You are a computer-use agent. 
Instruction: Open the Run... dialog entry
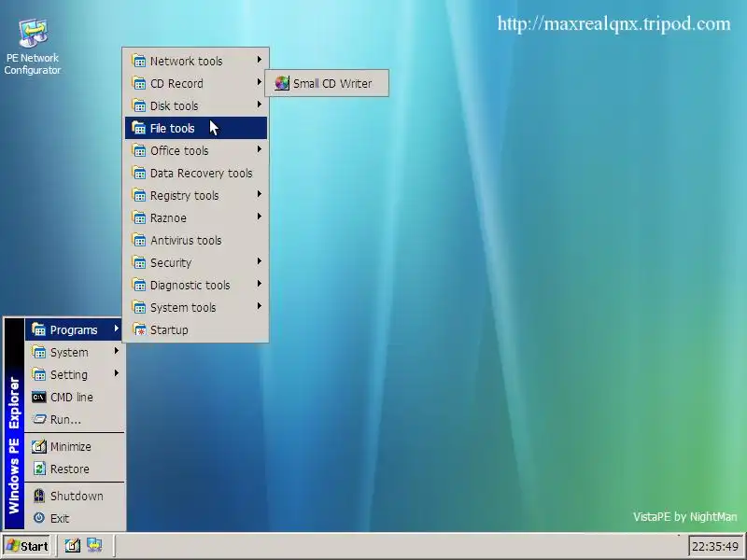(x=75, y=419)
